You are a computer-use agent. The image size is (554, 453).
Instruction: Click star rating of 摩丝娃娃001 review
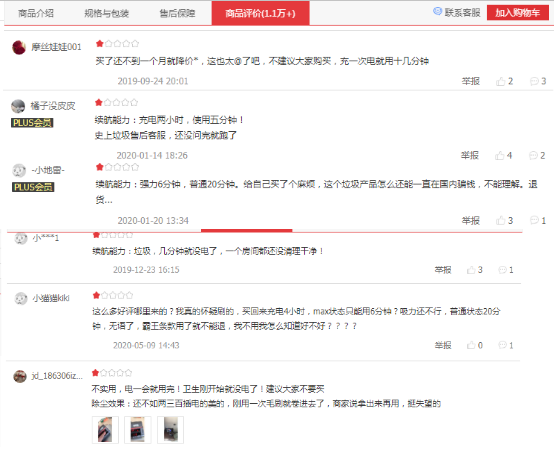(x=117, y=44)
